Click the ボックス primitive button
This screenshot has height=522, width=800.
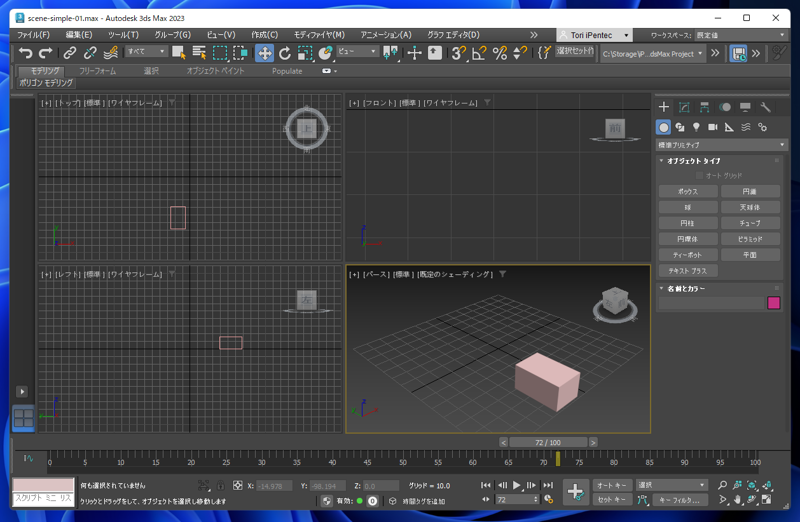coord(687,191)
